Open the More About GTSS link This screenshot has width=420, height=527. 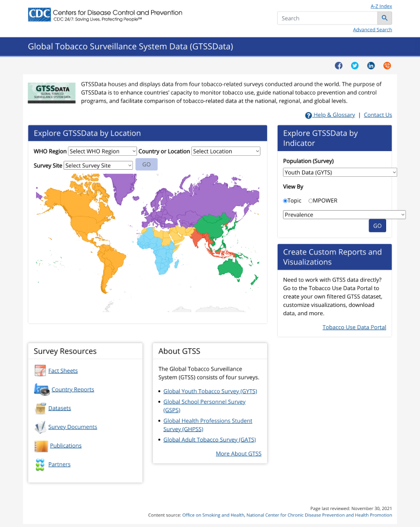pos(239,453)
